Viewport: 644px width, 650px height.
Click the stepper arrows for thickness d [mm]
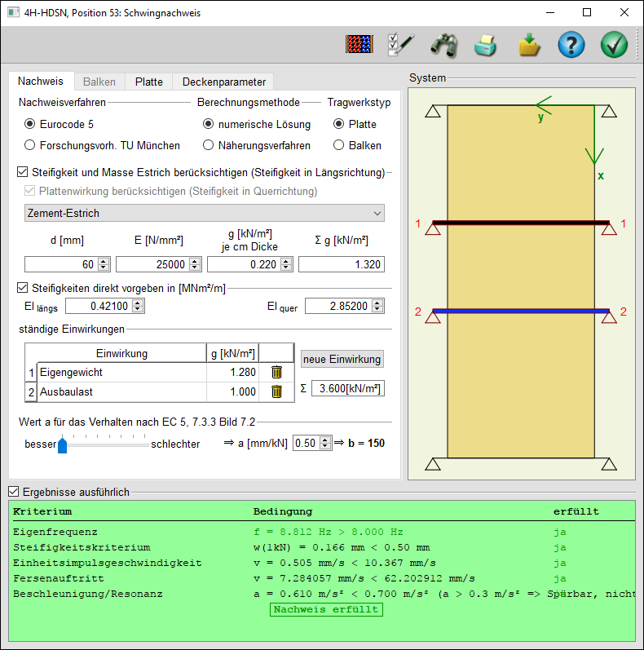104,264
